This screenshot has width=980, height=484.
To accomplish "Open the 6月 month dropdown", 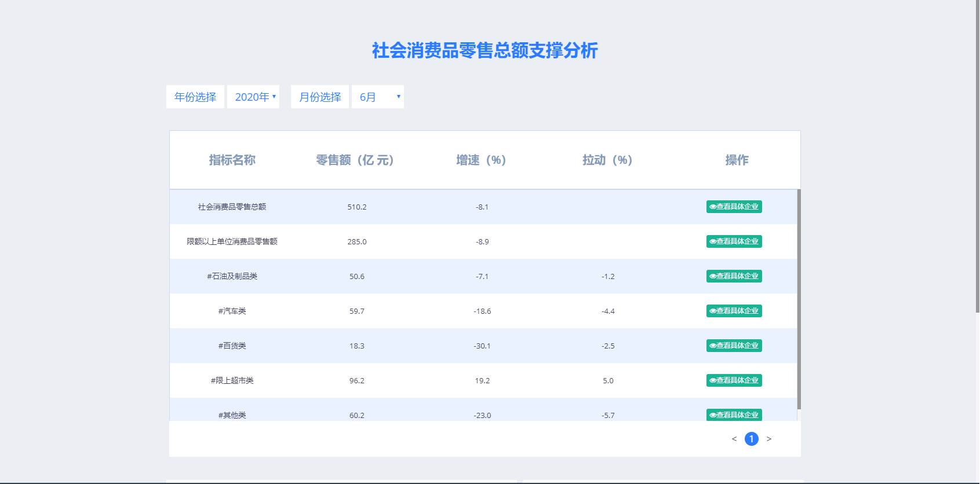I will pyautogui.click(x=378, y=97).
